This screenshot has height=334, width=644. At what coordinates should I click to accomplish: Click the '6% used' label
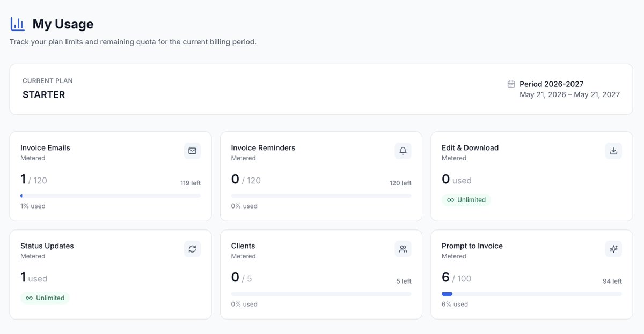[x=455, y=305]
